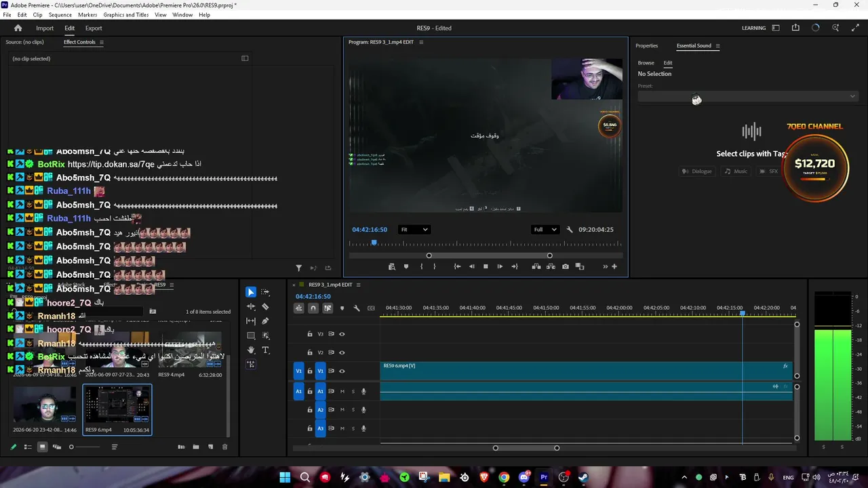
Task: Toggle linked selection in timeline
Action: [328, 308]
